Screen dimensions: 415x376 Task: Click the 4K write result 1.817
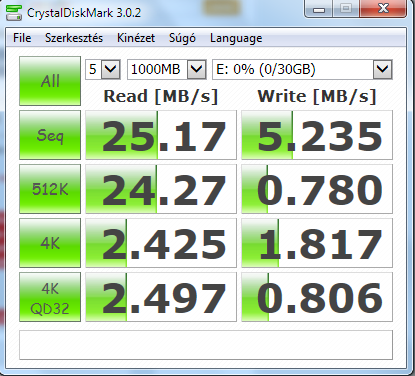(317, 243)
